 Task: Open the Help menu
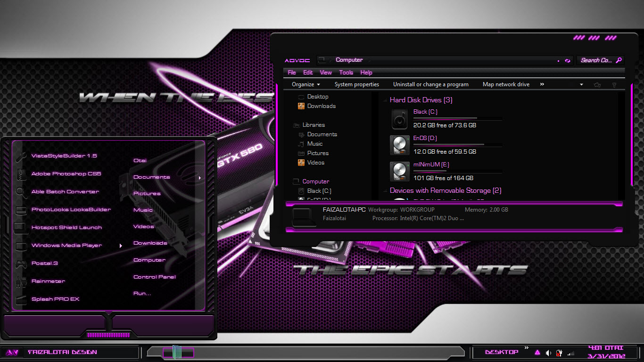coord(366,73)
